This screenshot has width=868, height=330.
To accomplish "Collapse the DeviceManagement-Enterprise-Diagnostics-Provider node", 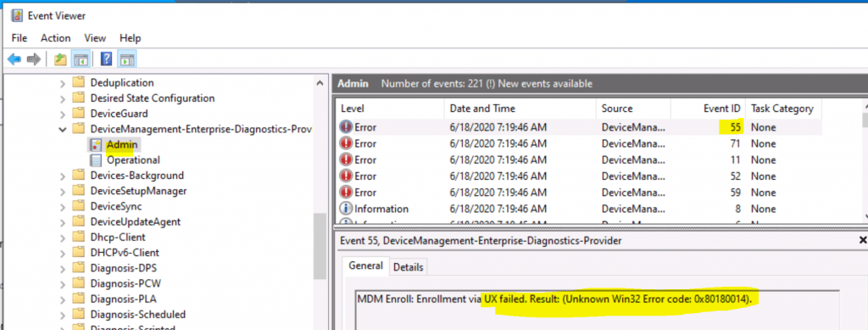I will (62, 129).
